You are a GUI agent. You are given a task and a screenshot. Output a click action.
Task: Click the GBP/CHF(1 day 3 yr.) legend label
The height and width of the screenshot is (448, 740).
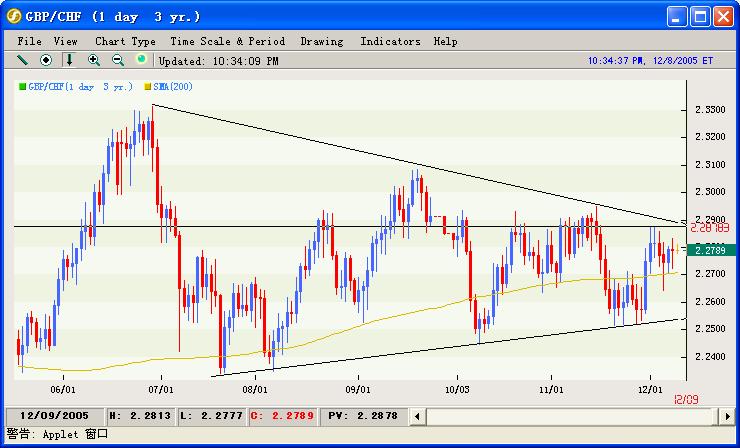click(81, 87)
